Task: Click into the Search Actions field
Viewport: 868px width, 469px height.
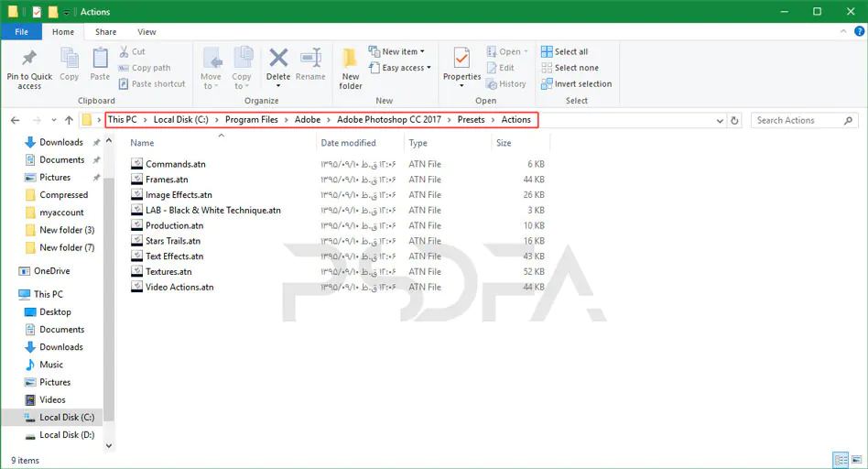Action: click(804, 120)
